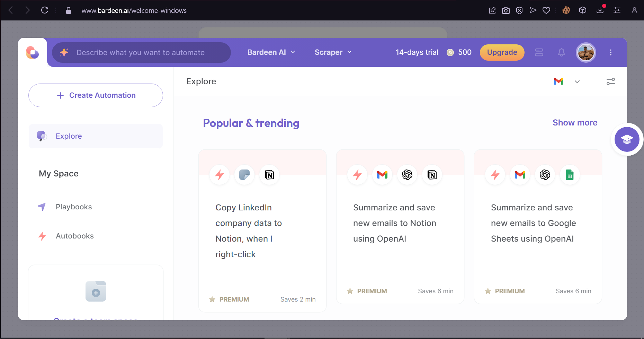Open the three-dot more options menu
Viewport: 644px width, 339px height.
click(611, 52)
